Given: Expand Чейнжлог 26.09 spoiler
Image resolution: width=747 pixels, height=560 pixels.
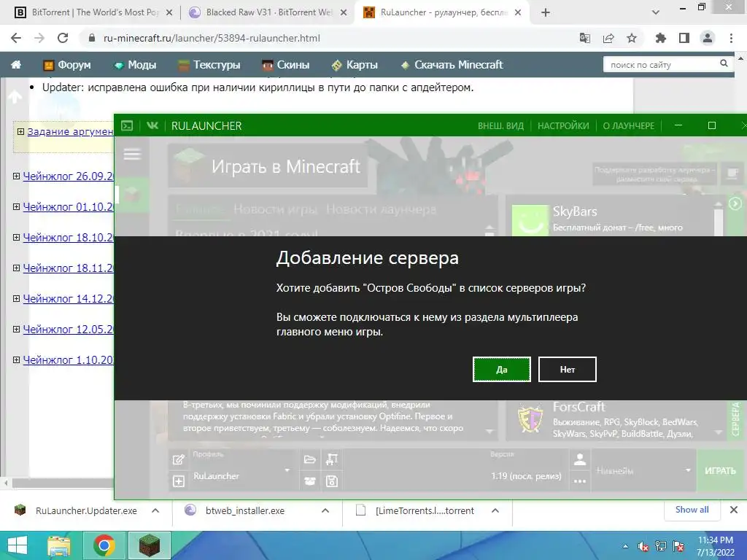Looking at the screenshot, I should [x=16, y=176].
